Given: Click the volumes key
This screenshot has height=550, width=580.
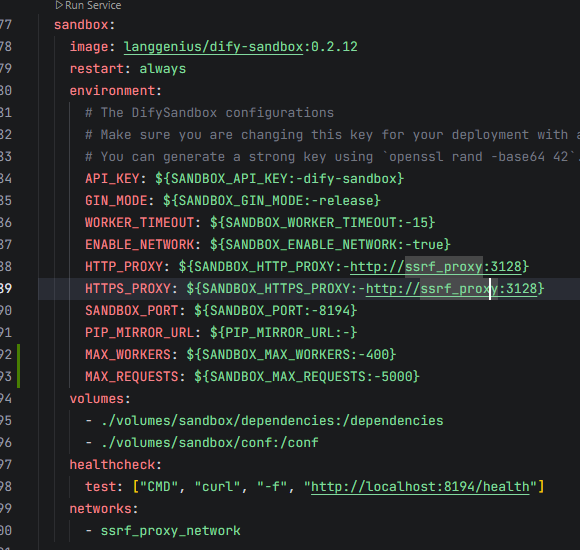Looking at the screenshot, I should pyautogui.click(x=97, y=399).
